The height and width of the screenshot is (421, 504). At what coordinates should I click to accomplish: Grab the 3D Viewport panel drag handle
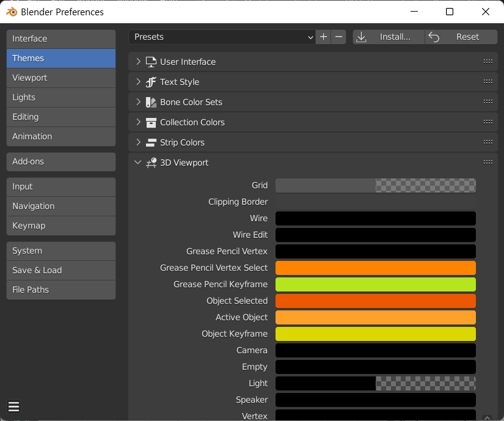488,163
